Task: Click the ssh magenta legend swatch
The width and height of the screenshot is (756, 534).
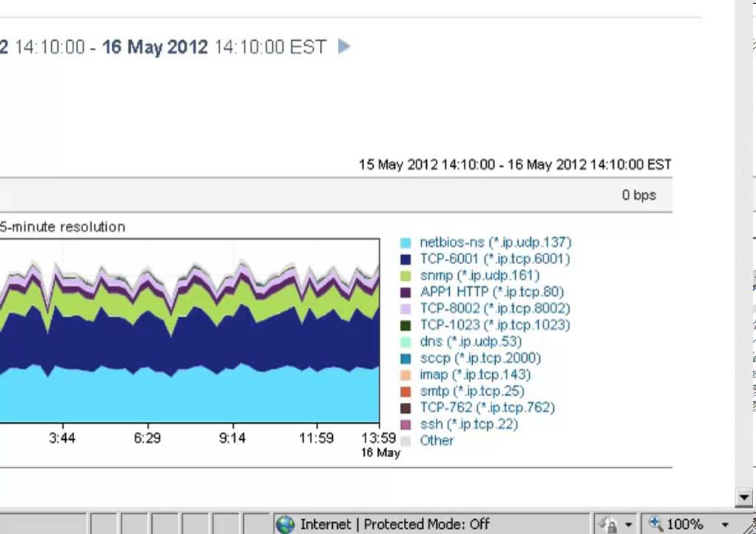Action: [405, 424]
